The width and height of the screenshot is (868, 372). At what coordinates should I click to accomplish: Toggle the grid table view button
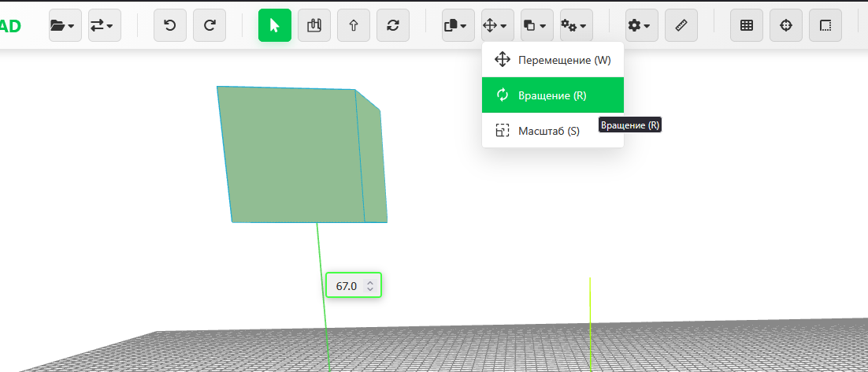(747, 25)
